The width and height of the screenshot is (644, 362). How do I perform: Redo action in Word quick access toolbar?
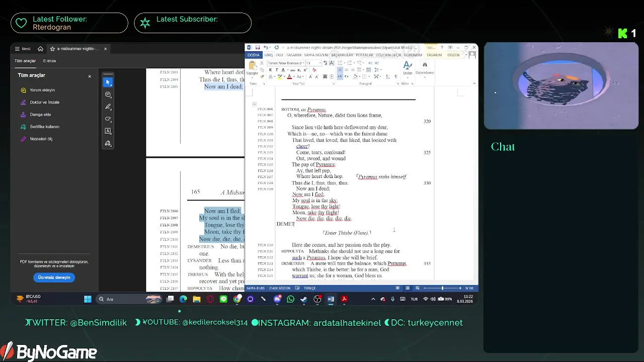(277, 47)
